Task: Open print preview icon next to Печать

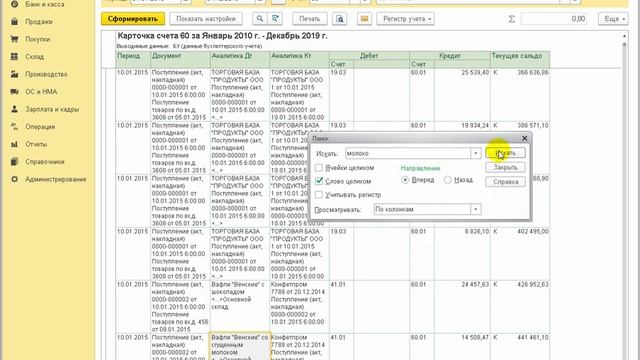Action: 340,19
